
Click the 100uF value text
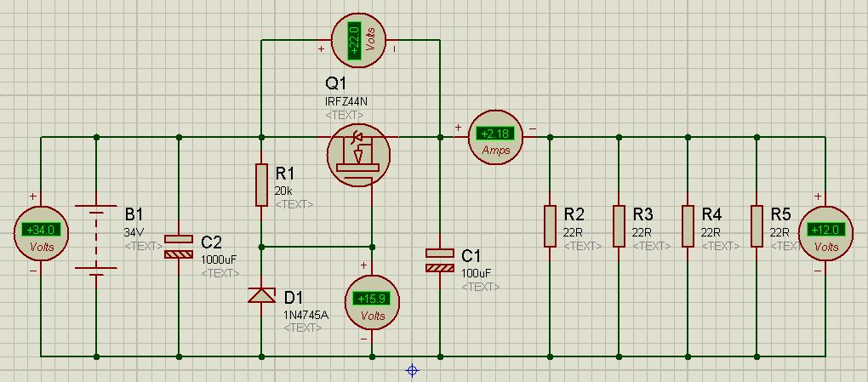(477, 273)
